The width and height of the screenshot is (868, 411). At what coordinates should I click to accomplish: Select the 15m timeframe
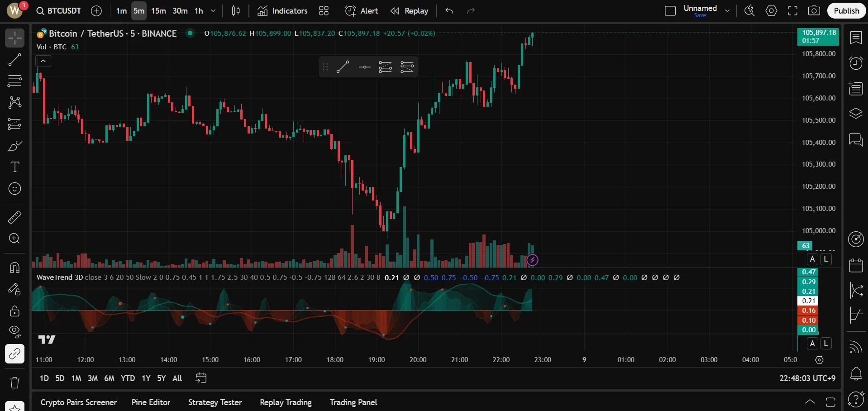[x=158, y=11]
